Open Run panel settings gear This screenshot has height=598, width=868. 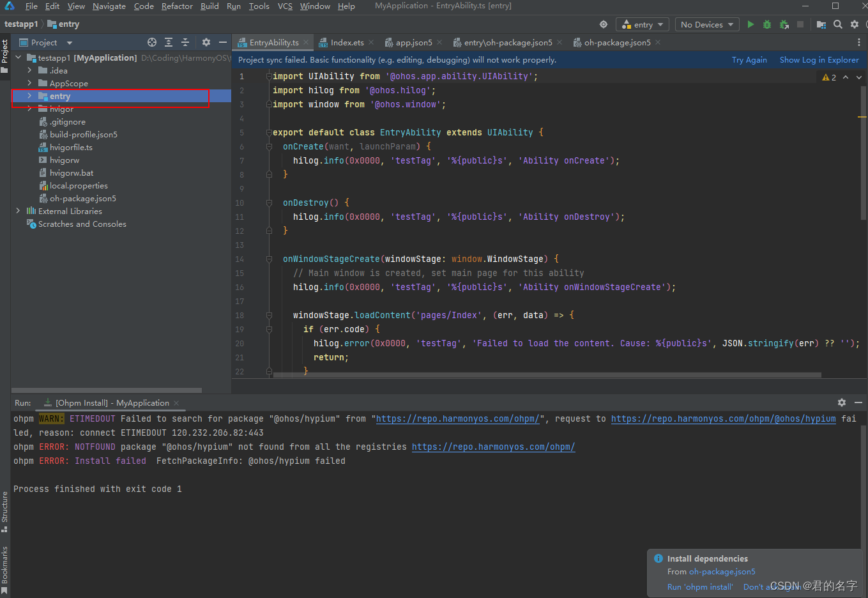pyautogui.click(x=842, y=402)
